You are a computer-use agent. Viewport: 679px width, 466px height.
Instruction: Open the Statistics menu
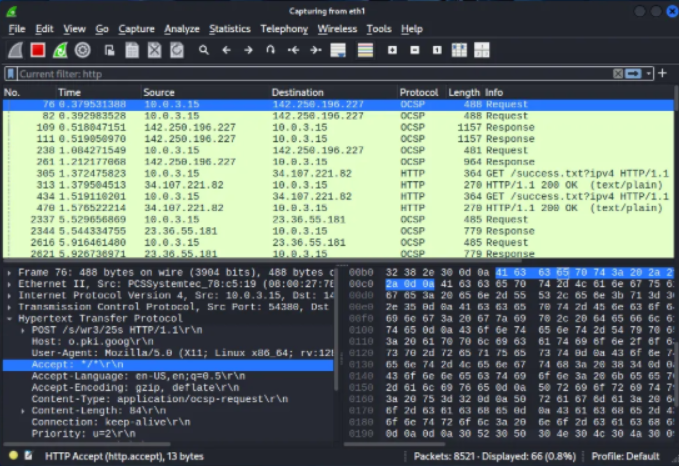click(229, 29)
